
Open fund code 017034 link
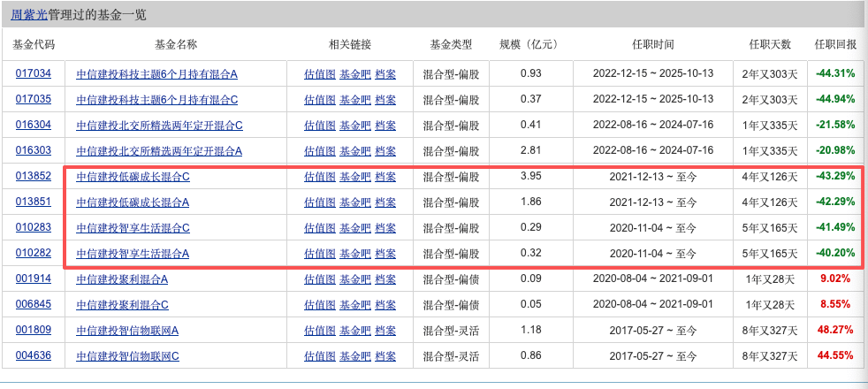pos(34,73)
